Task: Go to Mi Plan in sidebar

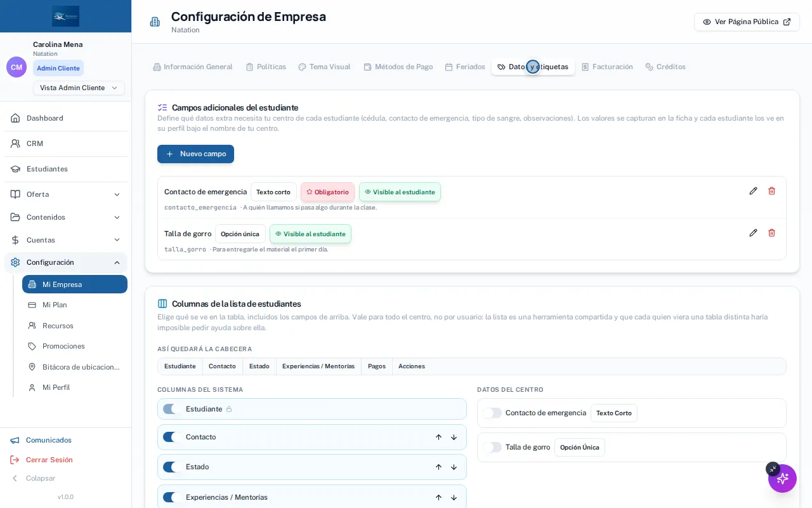Action: pos(75,305)
